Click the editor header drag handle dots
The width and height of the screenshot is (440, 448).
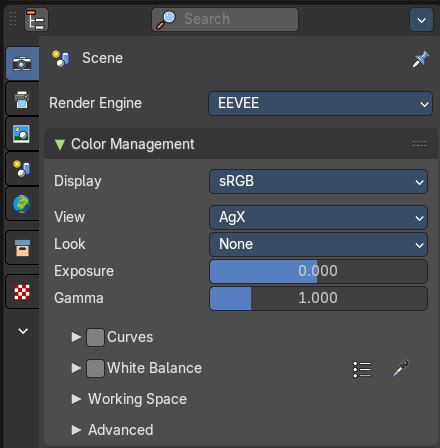click(13, 19)
